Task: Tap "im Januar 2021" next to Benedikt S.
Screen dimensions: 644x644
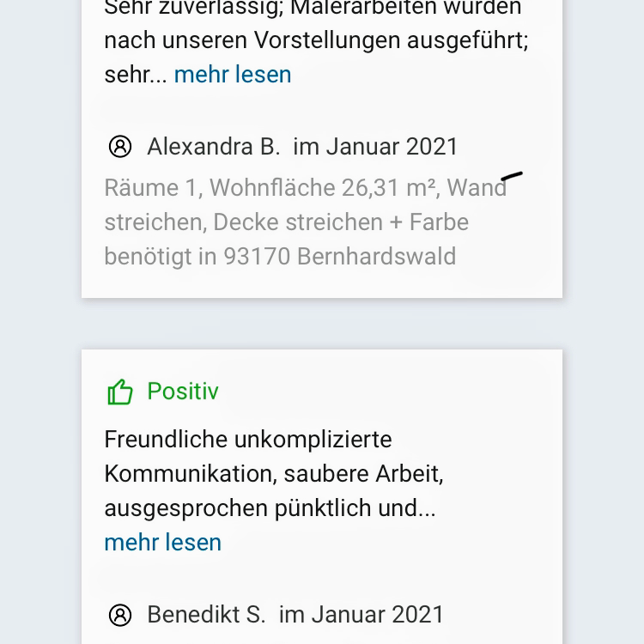Action: (361, 615)
